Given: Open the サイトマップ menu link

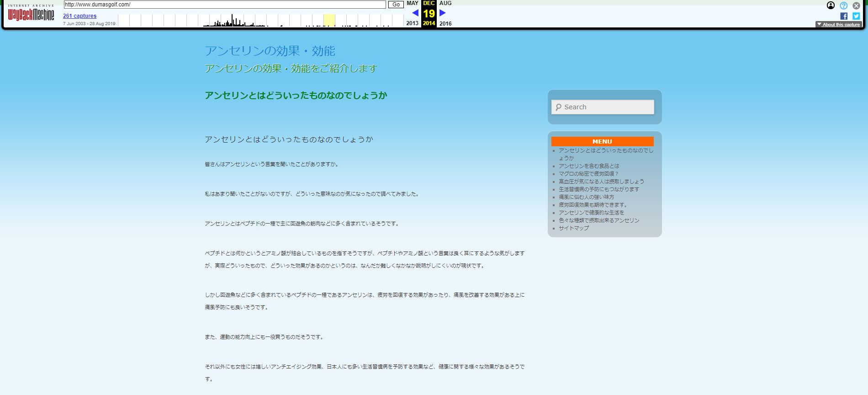Looking at the screenshot, I should click(x=574, y=228).
